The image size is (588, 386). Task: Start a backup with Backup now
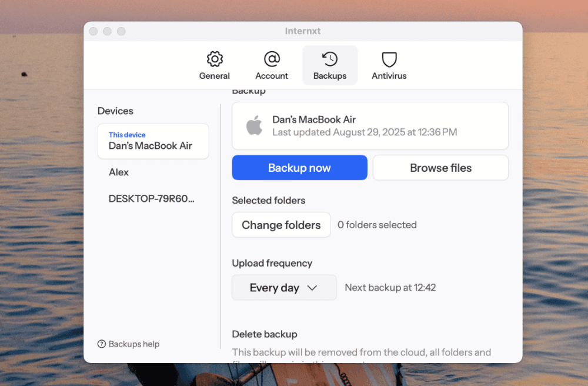pos(299,168)
